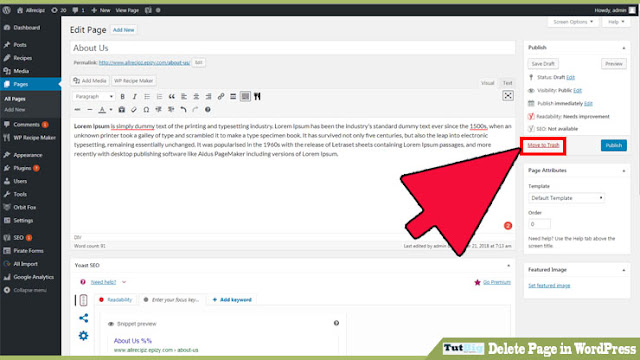
Task: Click Add keyword in Yoast
Action: click(x=232, y=300)
